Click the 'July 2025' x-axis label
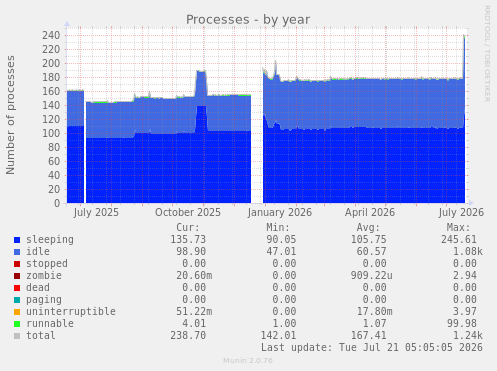The image size is (497, 371). point(96,213)
